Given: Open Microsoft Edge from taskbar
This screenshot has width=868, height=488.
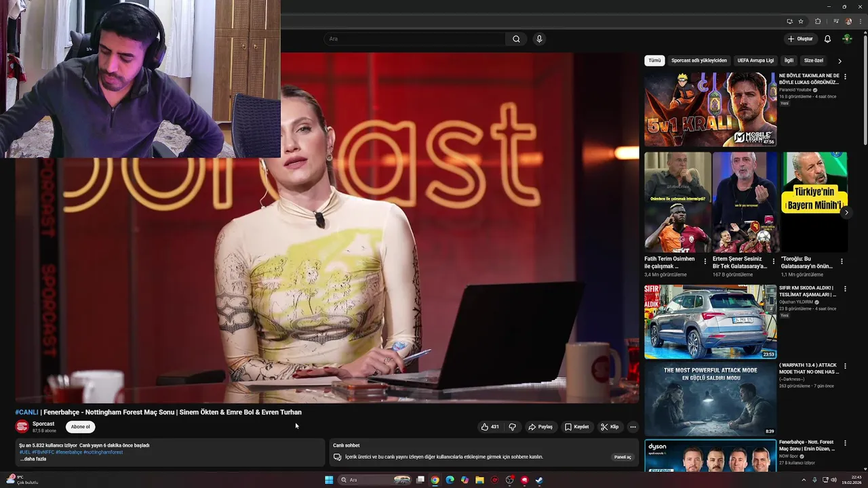Looking at the screenshot, I should (450, 480).
